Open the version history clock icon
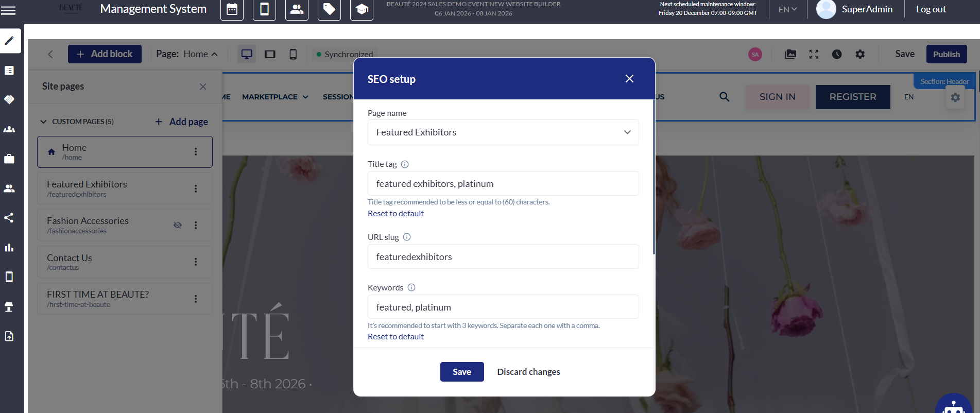 tap(837, 54)
